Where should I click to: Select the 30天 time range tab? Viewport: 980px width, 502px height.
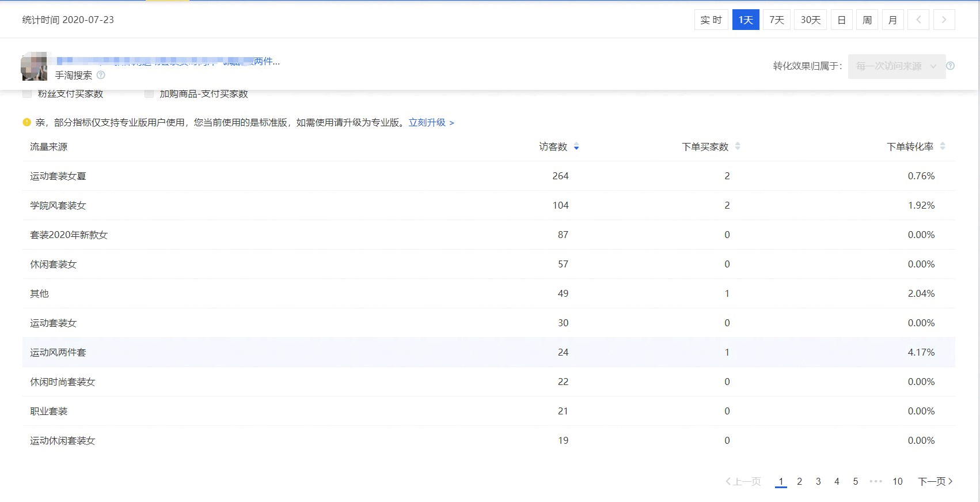tap(810, 20)
